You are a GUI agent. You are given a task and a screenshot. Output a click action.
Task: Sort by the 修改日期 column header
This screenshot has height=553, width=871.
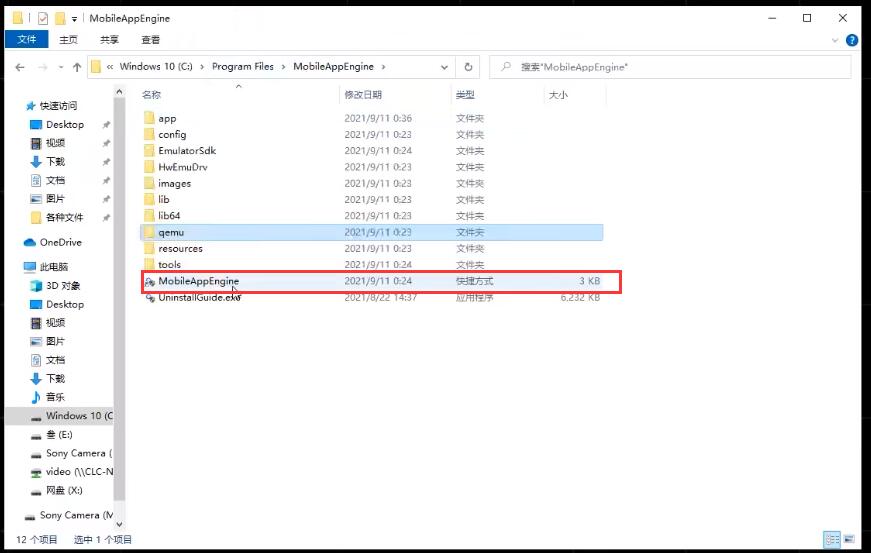363,95
